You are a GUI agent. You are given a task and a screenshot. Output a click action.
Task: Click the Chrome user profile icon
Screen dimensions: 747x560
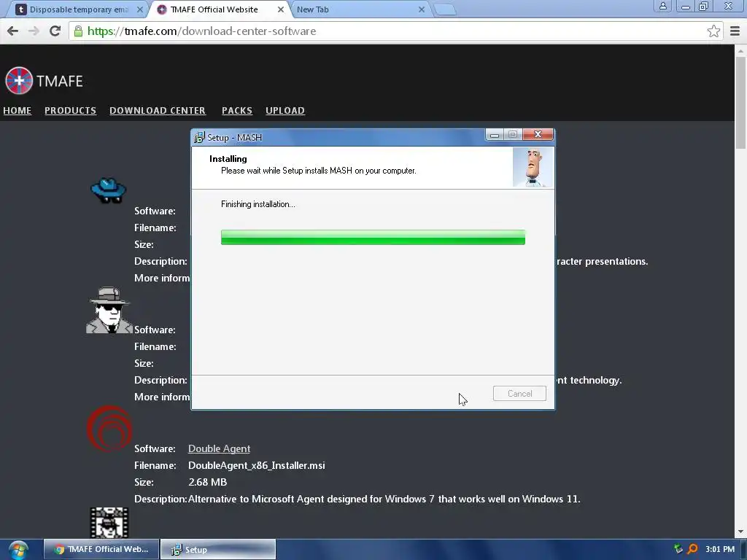pyautogui.click(x=662, y=6)
